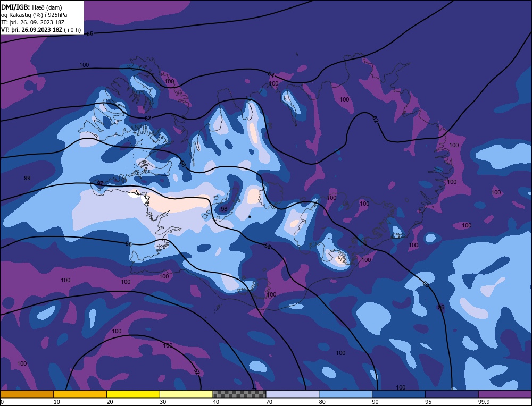Viewport: 532px width, 406px height.
Task: Click the lavender 70–80 legend swatch
Action: click(x=293, y=394)
